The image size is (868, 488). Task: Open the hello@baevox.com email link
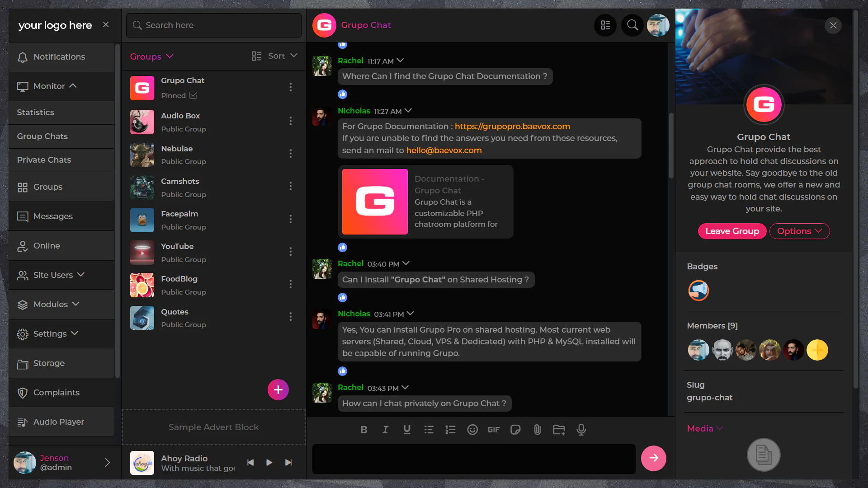pos(443,150)
